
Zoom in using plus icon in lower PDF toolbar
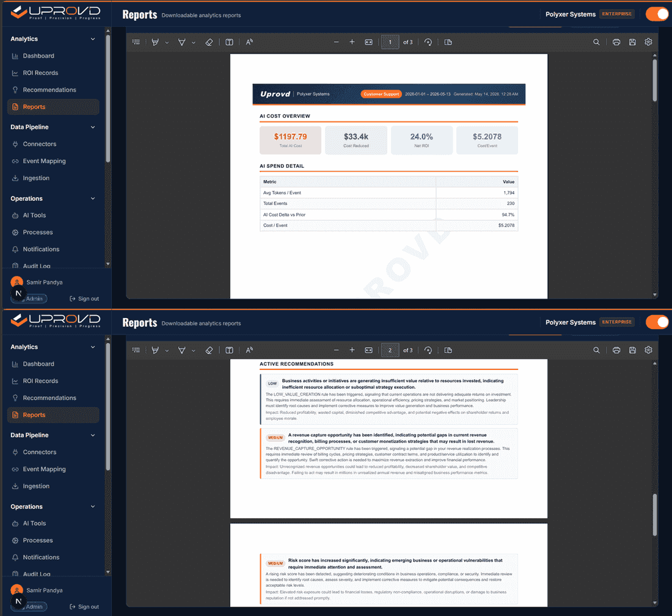pos(352,350)
